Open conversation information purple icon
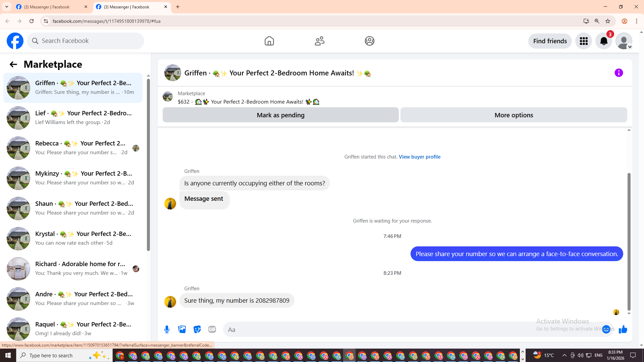 tap(619, 73)
